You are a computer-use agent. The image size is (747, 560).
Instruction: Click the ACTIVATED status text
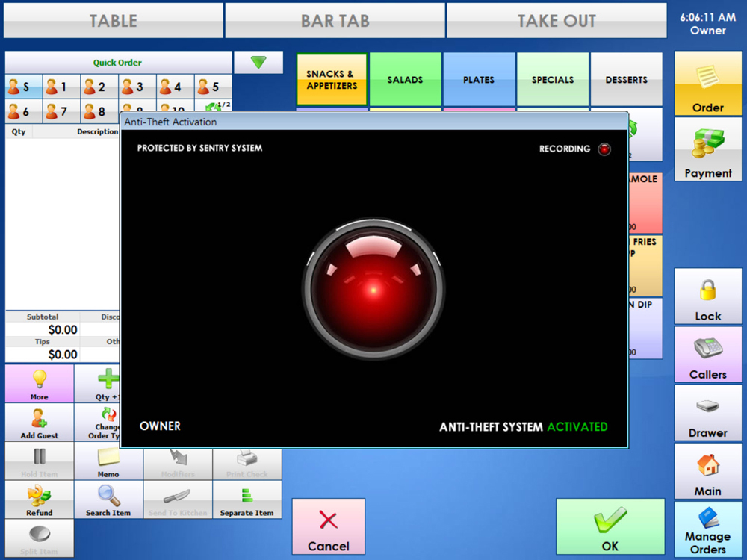(x=577, y=426)
